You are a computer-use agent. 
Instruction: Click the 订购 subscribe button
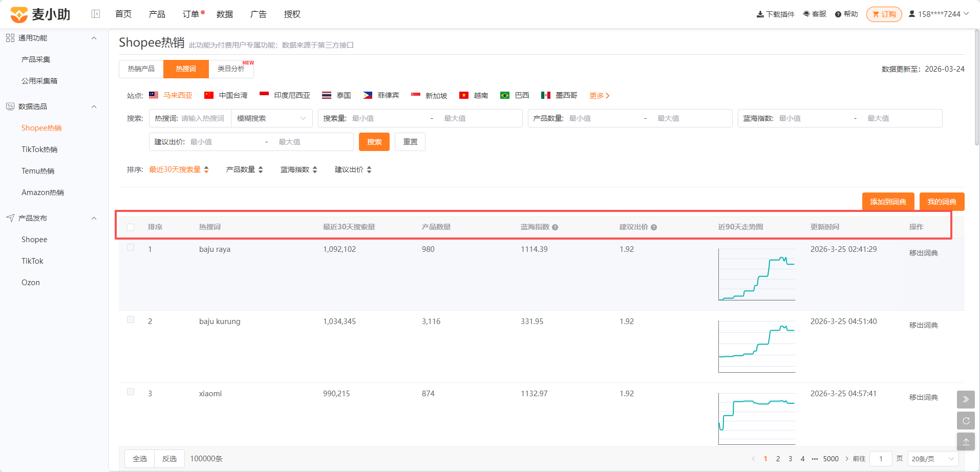pyautogui.click(x=884, y=14)
